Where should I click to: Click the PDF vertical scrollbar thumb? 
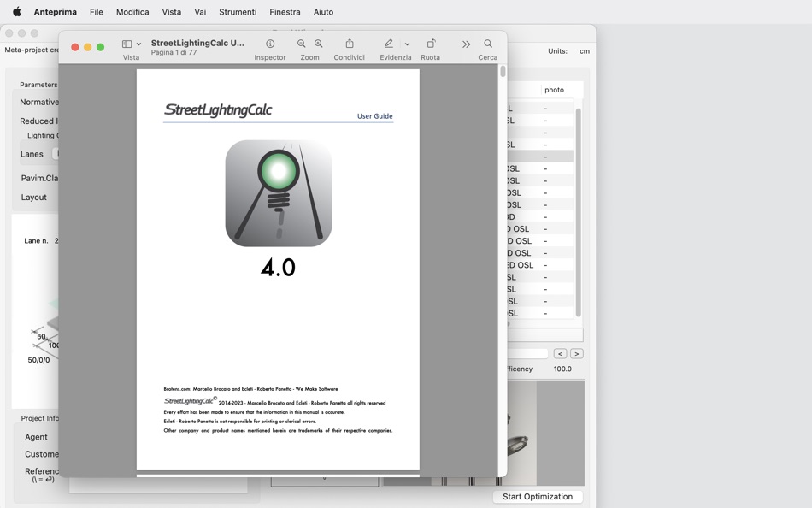click(503, 72)
